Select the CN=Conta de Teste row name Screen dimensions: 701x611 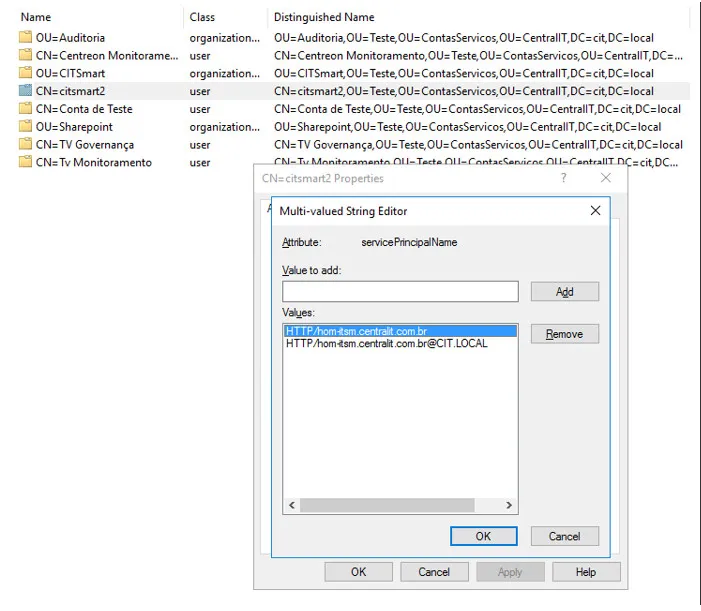(84, 109)
